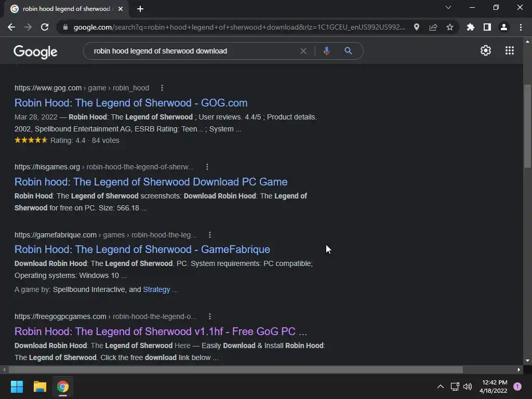
Task: Clear the search query text
Action: click(303, 51)
